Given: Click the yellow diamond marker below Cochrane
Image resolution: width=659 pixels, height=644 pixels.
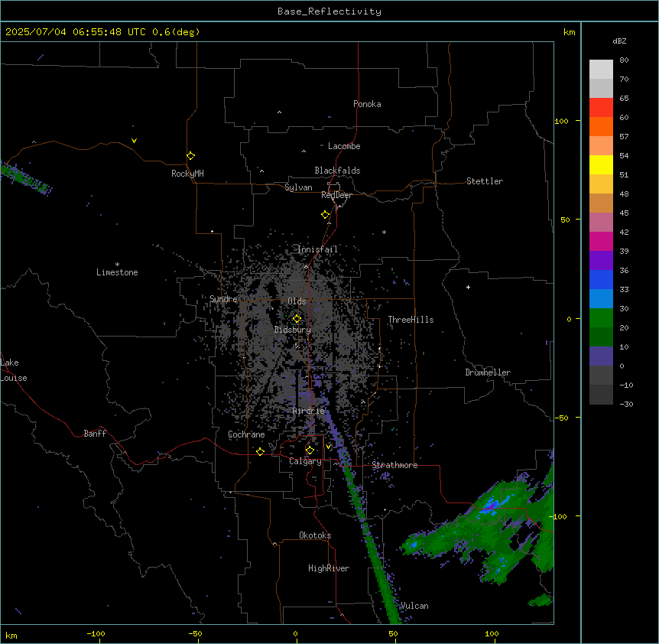Looking at the screenshot, I should click(260, 451).
